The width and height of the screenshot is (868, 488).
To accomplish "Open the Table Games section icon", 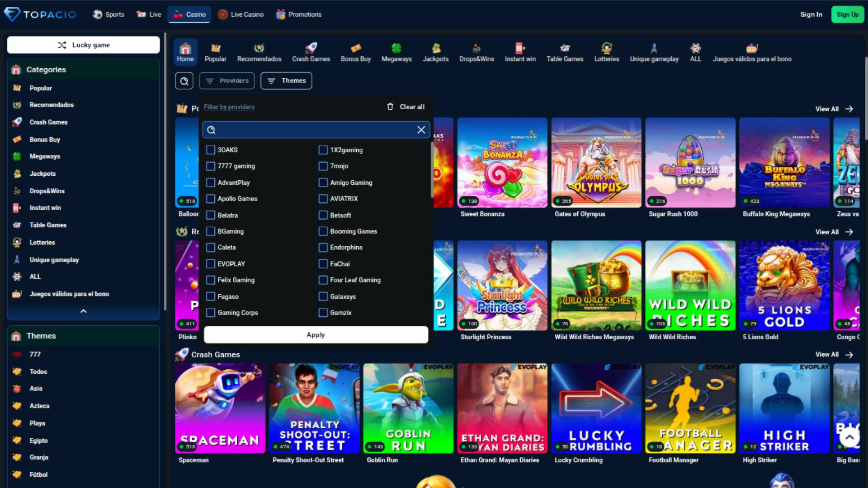I will [564, 48].
